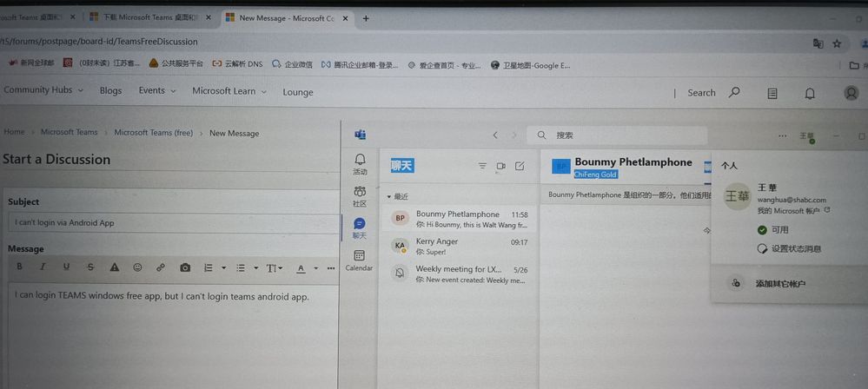Viewport: 868px width, 389px height.
Task: Expand Community Hubs menu
Action: click(x=43, y=89)
